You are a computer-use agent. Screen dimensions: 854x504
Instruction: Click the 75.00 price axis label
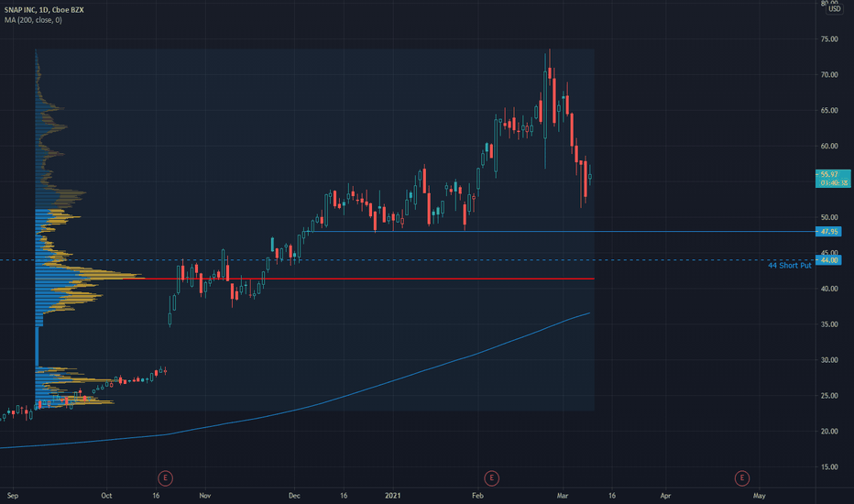(x=829, y=39)
